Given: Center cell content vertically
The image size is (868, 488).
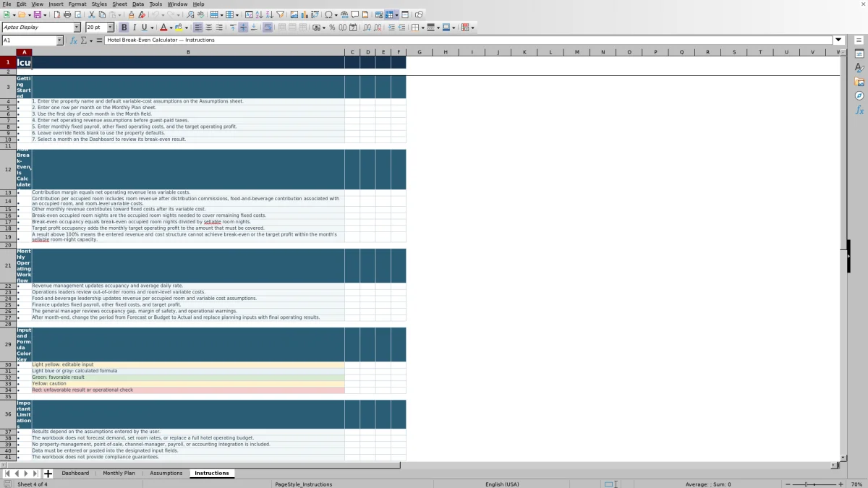Looking at the screenshot, I should tap(243, 27).
